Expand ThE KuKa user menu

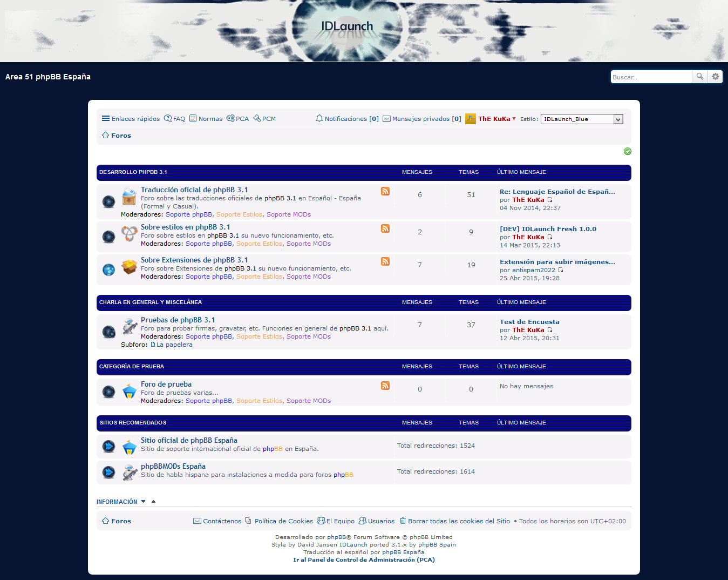[x=496, y=119]
